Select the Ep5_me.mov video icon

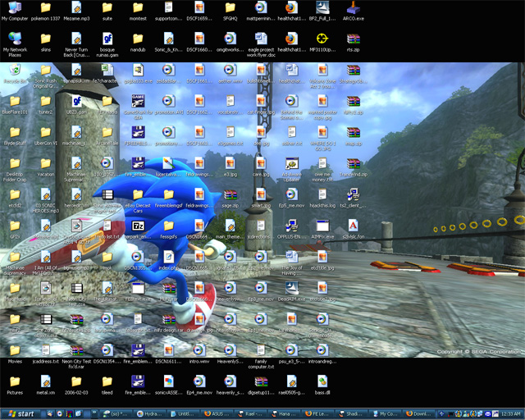click(x=292, y=198)
